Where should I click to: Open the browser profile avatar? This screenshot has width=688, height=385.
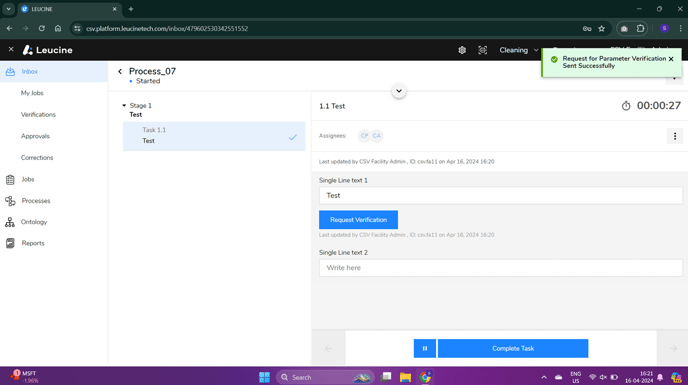tap(664, 29)
